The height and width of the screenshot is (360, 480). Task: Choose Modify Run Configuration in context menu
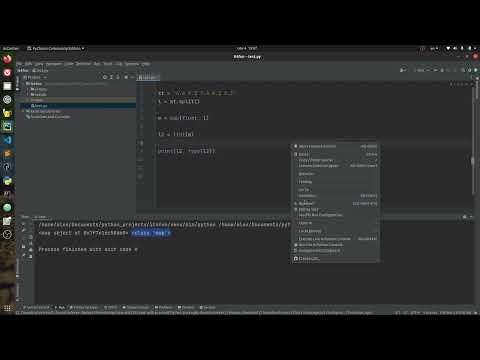(335, 215)
